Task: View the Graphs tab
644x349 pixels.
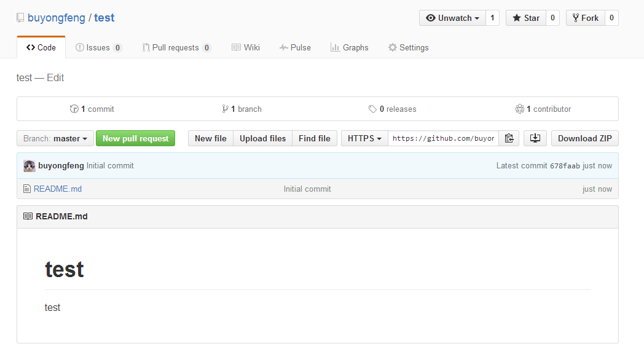Action: [x=350, y=47]
